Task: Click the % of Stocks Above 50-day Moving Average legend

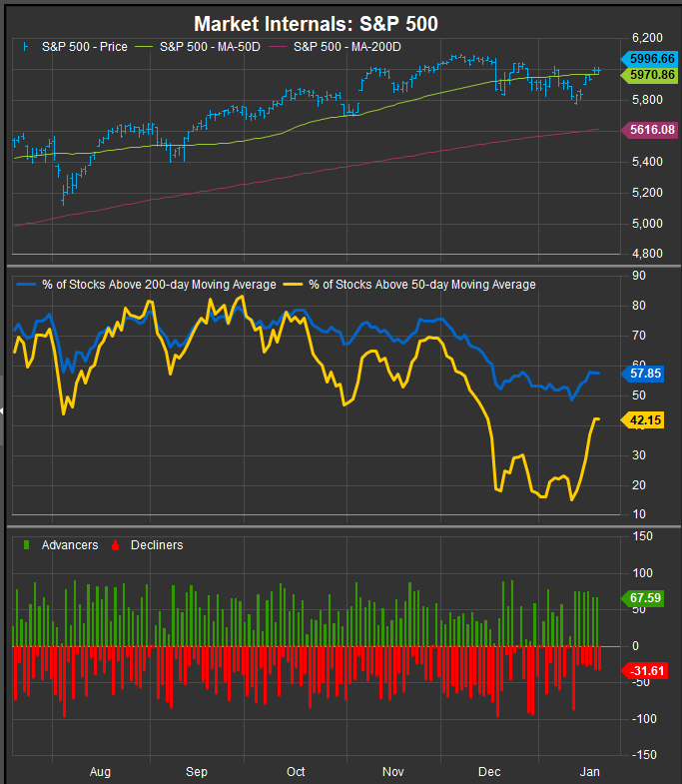Action: point(409,285)
